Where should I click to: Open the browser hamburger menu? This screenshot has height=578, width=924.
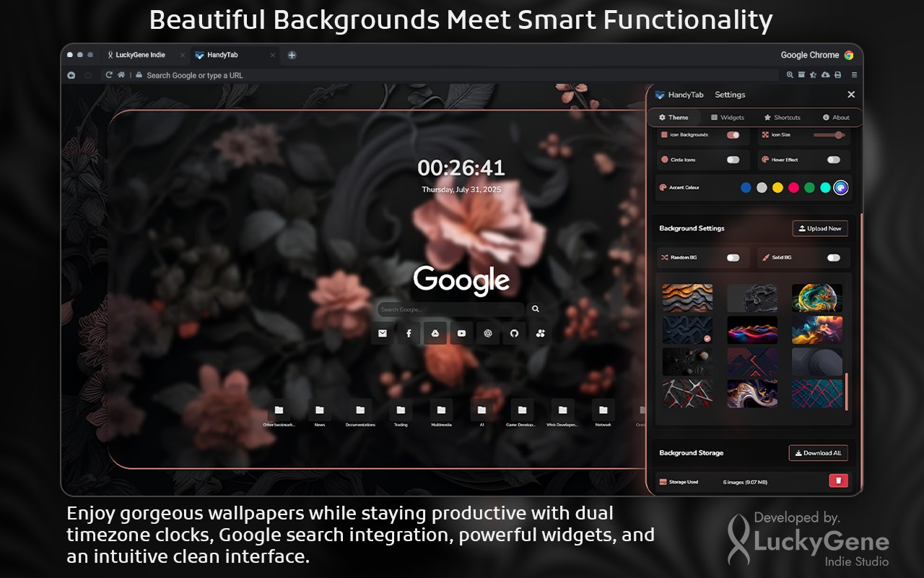[x=854, y=75]
